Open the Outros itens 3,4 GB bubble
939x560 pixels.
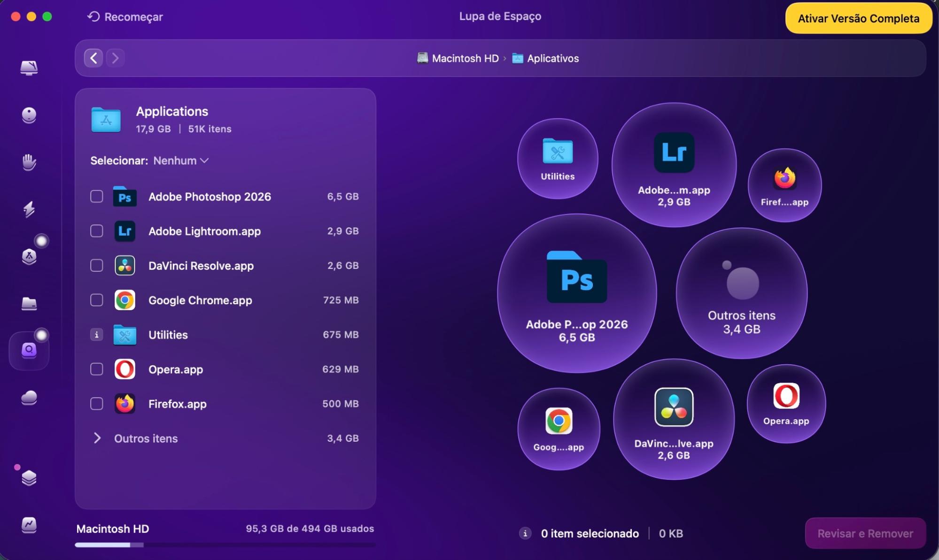(742, 293)
